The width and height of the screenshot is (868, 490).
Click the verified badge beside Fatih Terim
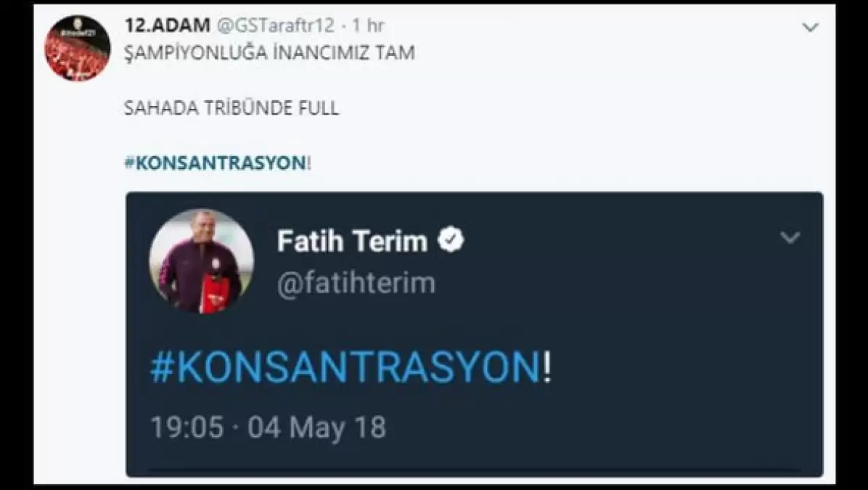[x=451, y=240]
